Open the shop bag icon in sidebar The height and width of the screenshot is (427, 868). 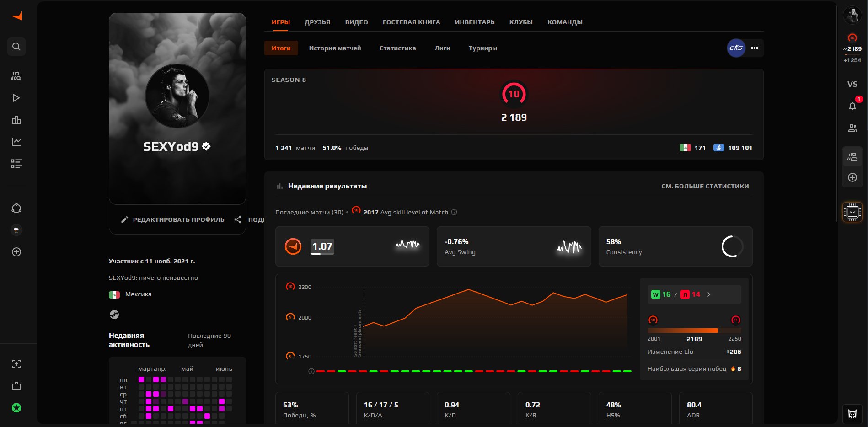point(16,386)
